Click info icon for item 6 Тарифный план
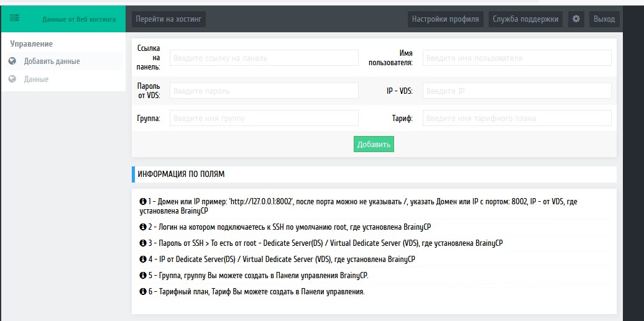The height and width of the screenshot is (321, 644). [142, 291]
